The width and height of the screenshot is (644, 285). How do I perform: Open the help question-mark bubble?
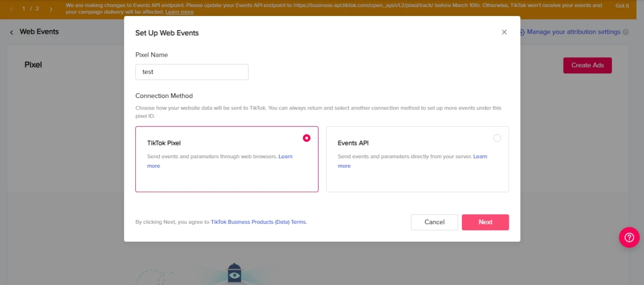point(629,237)
